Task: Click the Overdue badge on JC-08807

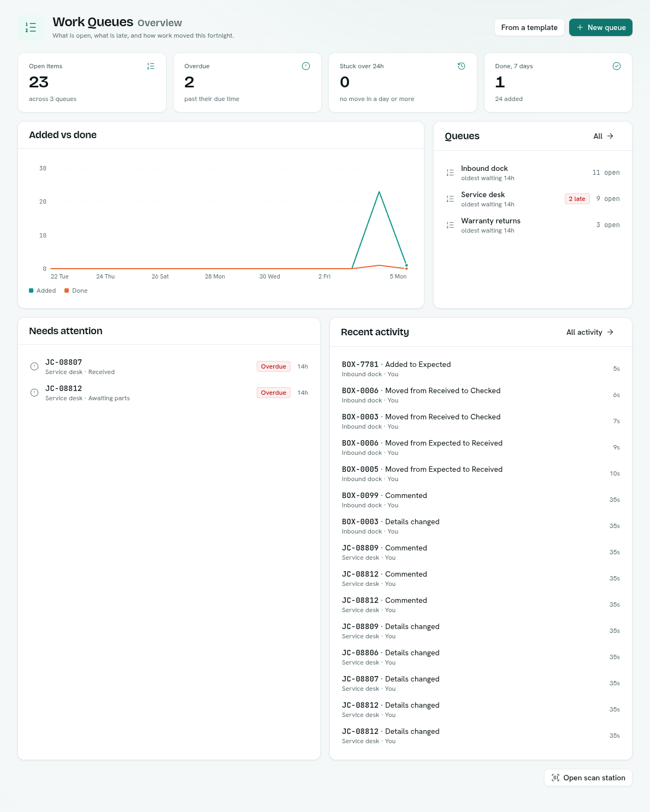Action: click(273, 366)
